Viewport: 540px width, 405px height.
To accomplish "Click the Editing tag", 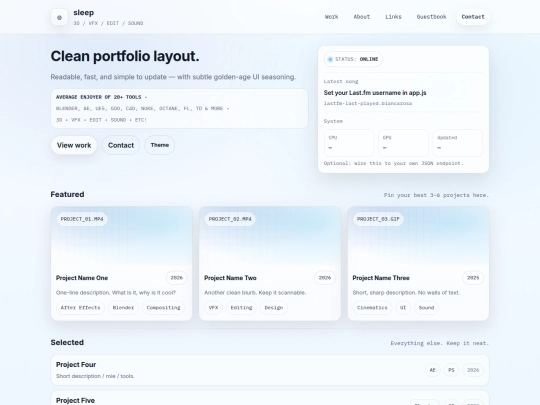I will coord(241,308).
